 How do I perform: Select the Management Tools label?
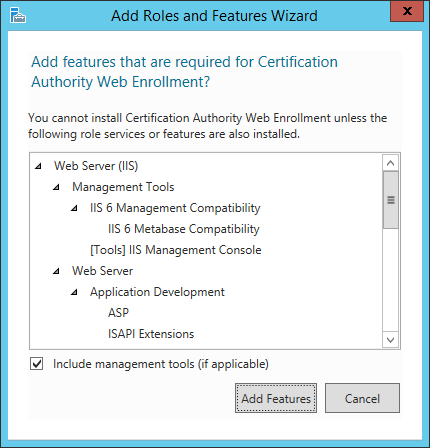(x=123, y=187)
